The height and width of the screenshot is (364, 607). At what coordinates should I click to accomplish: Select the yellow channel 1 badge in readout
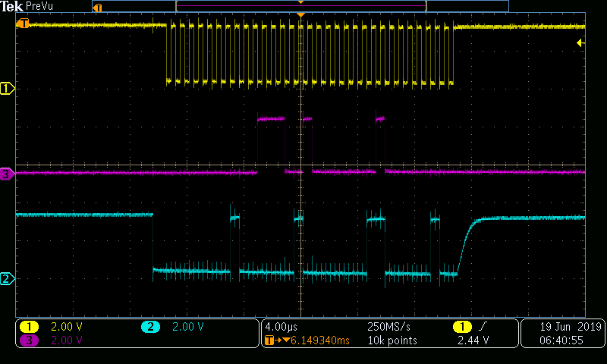click(29, 327)
